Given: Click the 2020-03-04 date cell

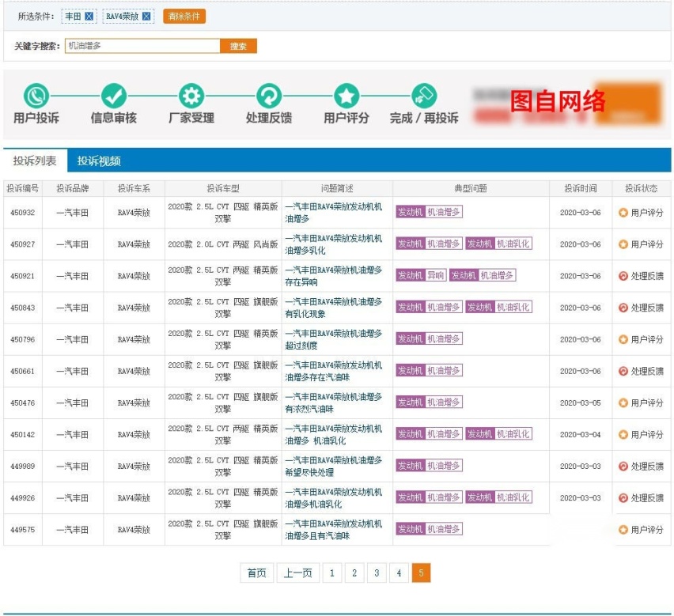Looking at the screenshot, I should click(x=581, y=435).
